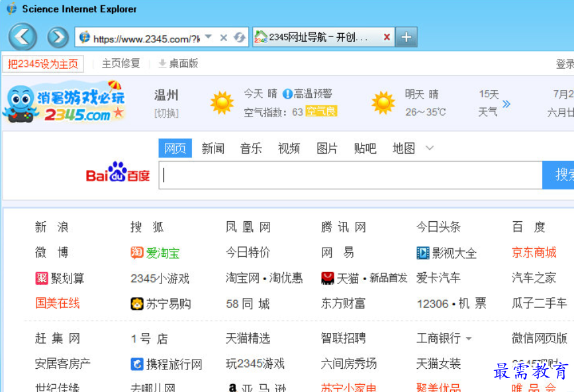The width and height of the screenshot is (574, 392).
Task: Close the 2345网址导航 tab
Action: pos(387,37)
